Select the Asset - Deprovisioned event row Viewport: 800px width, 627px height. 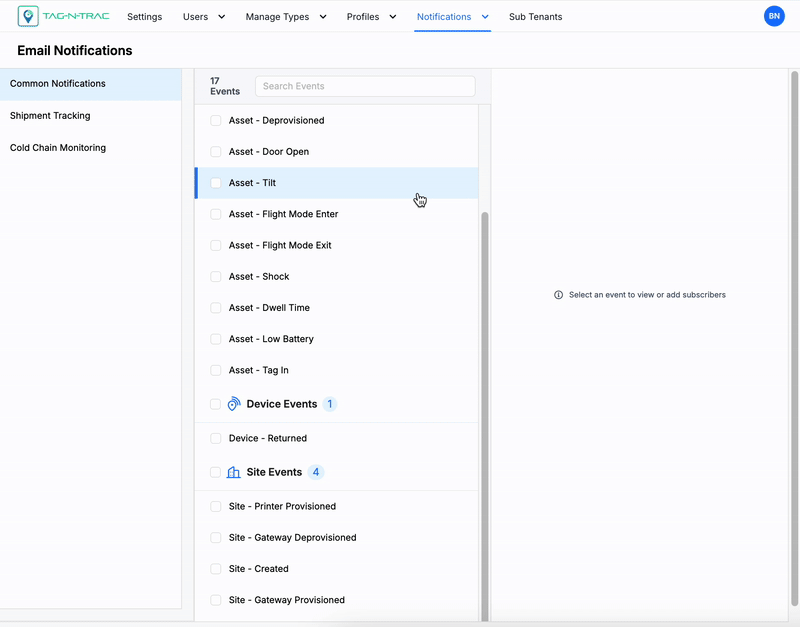337,120
